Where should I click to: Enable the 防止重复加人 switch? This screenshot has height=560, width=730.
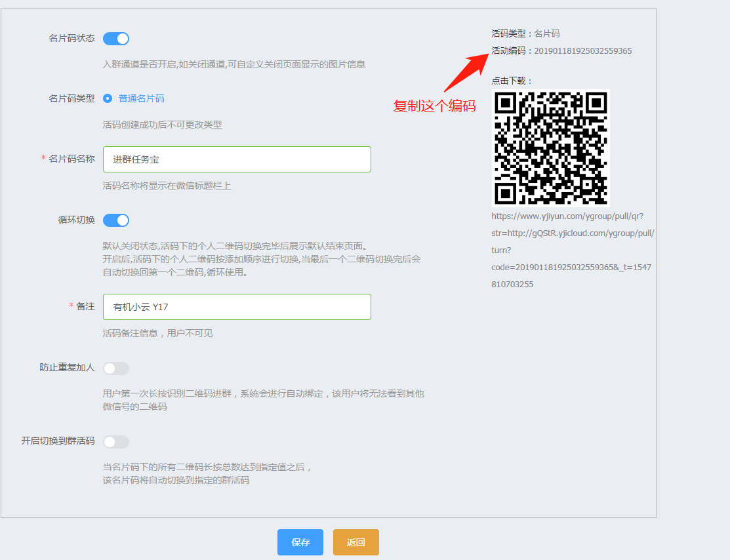pos(116,369)
